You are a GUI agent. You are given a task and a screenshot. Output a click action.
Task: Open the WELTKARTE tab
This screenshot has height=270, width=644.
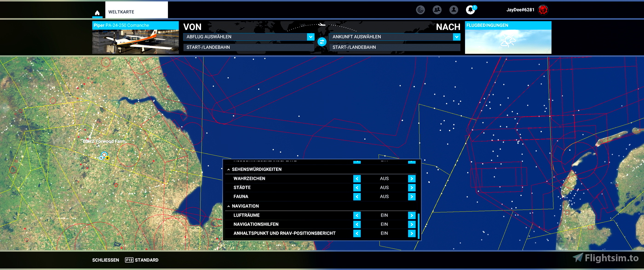click(137, 10)
